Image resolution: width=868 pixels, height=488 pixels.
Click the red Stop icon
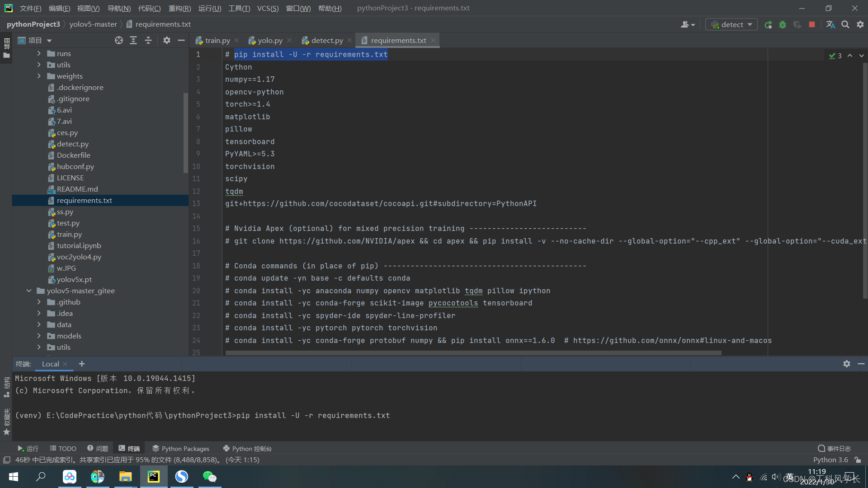812,25
